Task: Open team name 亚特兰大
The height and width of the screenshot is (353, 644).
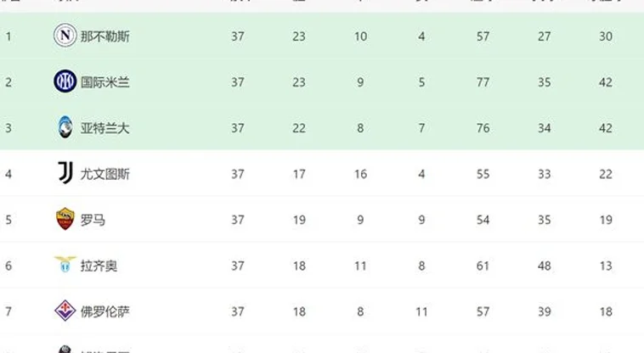Action: tap(105, 128)
